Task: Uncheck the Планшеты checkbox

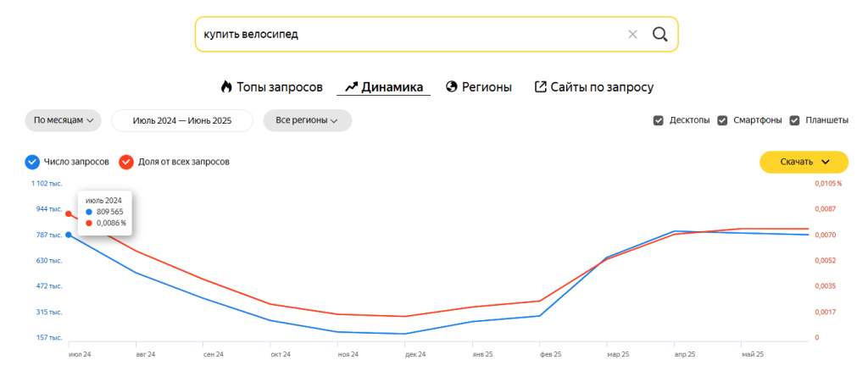Action: click(x=794, y=120)
